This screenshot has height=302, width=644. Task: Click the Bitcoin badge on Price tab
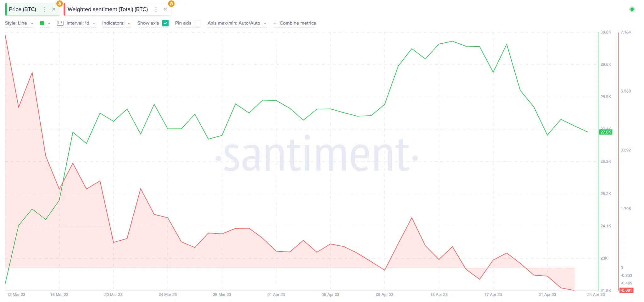59,4
